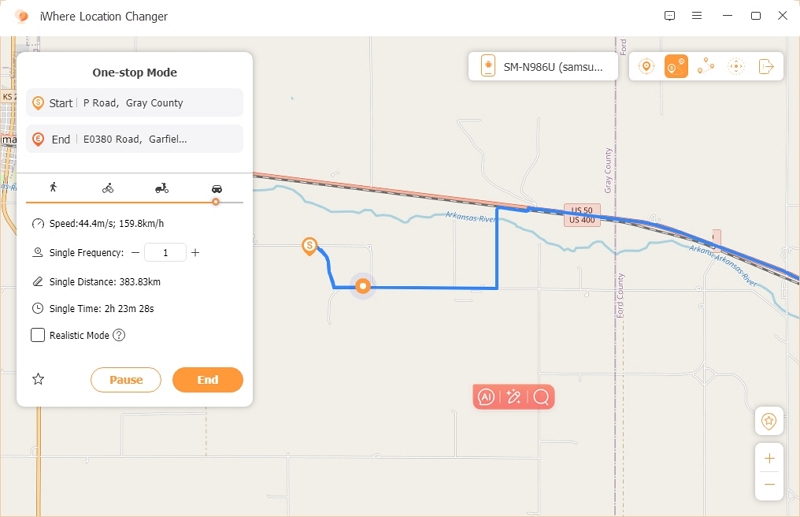Choose car speed icon
The height and width of the screenshot is (517, 800).
click(x=217, y=189)
